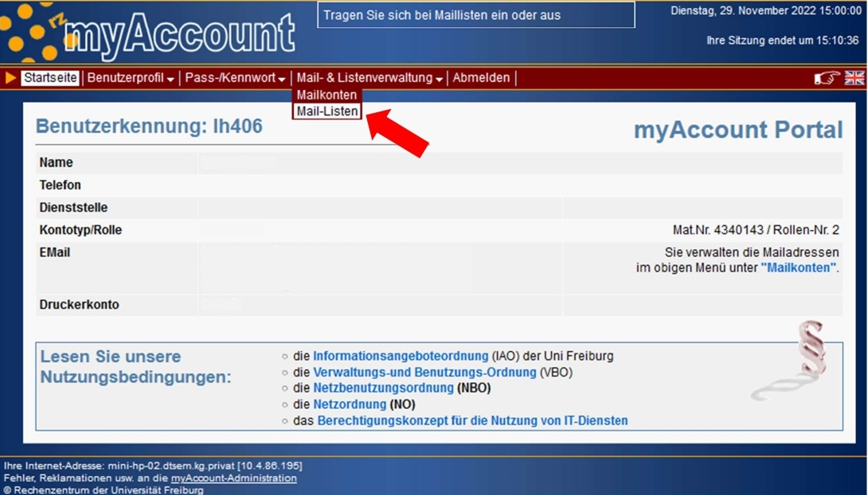Click the pointing hand icon in navigation bar
This screenshot has height=495, width=868.
point(827,78)
